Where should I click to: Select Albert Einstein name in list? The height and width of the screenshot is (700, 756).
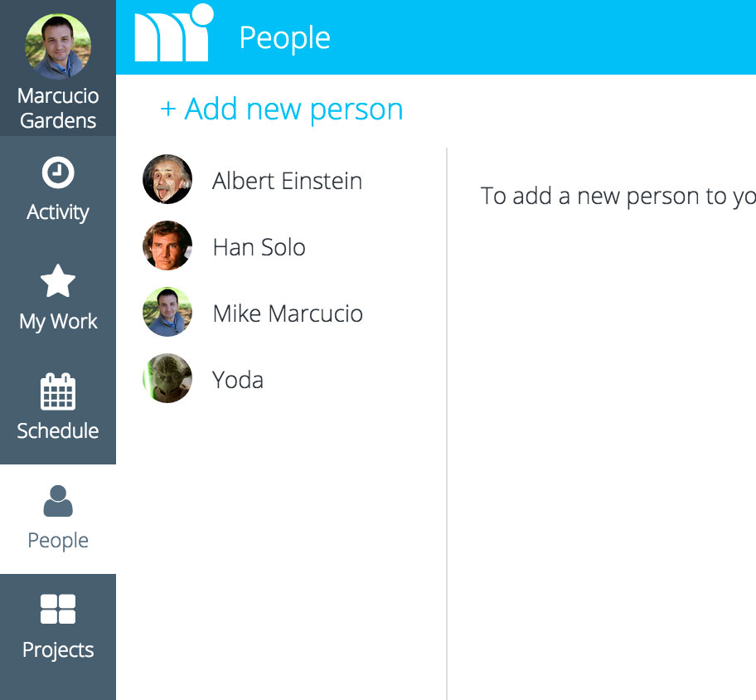click(287, 182)
